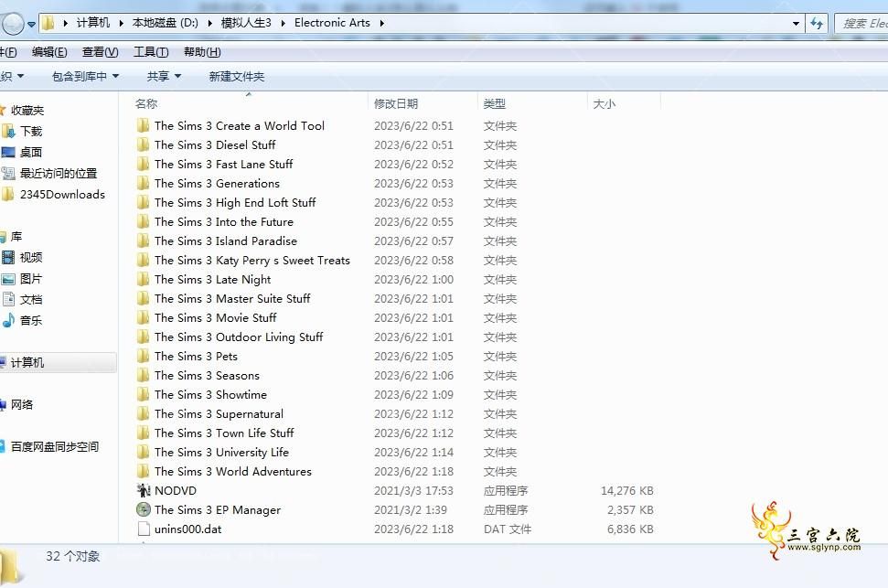Open the 帮助(H) menu

click(202, 52)
